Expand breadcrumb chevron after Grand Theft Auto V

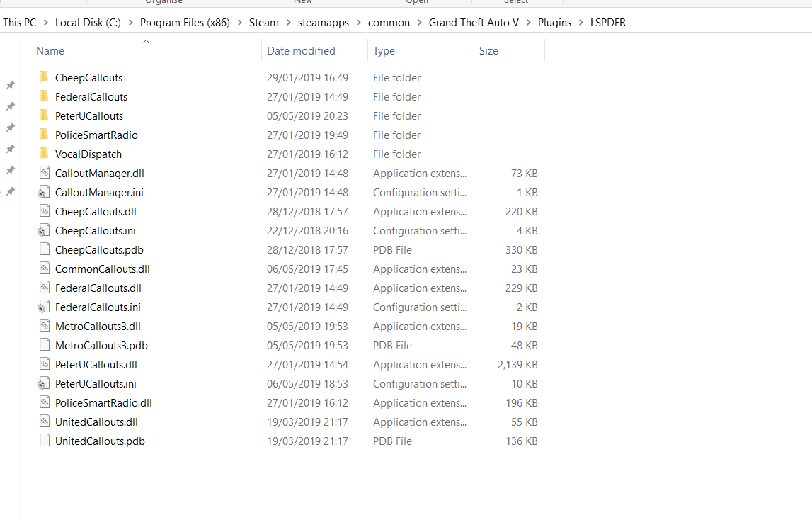528,22
